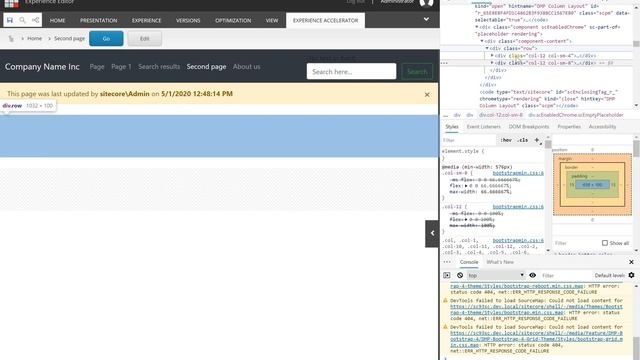This screenshot has height=360, width=640.
Task: Open the About us navigation link
Action: pos(247,67)
